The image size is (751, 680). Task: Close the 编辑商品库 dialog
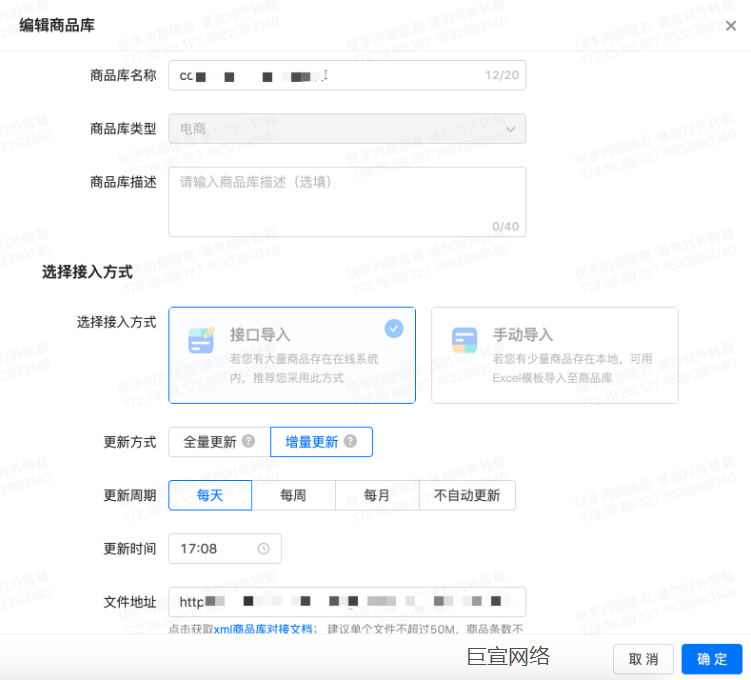(730, 26)
